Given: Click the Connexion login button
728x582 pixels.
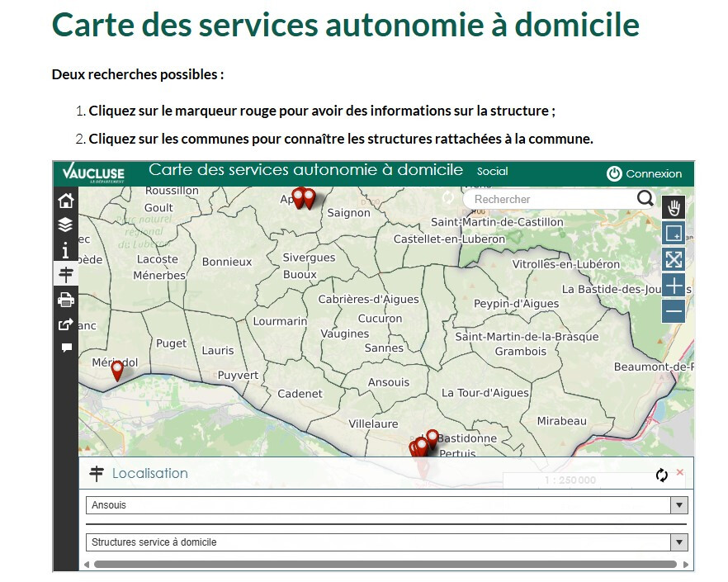Looking at the screenshot, I should click(x=645, y=173).
